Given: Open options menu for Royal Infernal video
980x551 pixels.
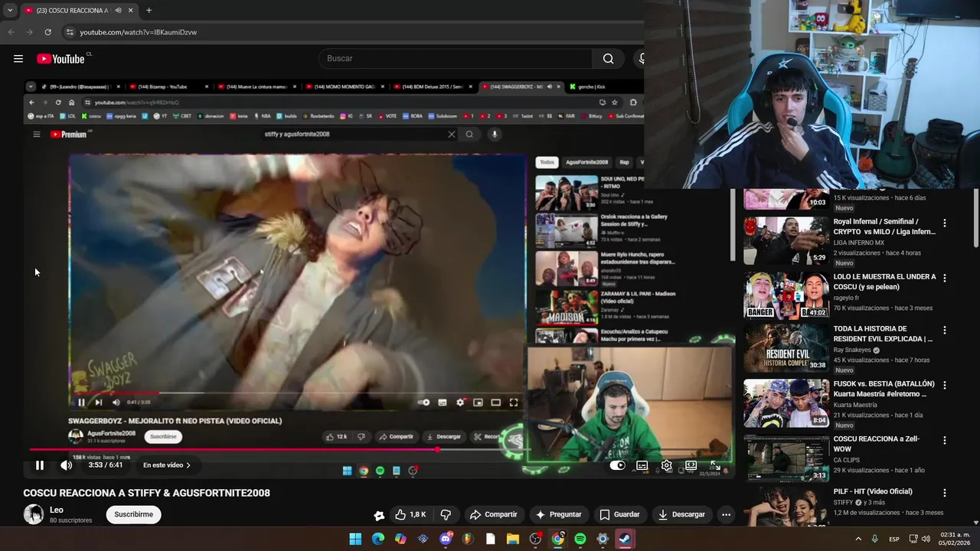Looking at the screenshot, I should [x=944, y=223].
